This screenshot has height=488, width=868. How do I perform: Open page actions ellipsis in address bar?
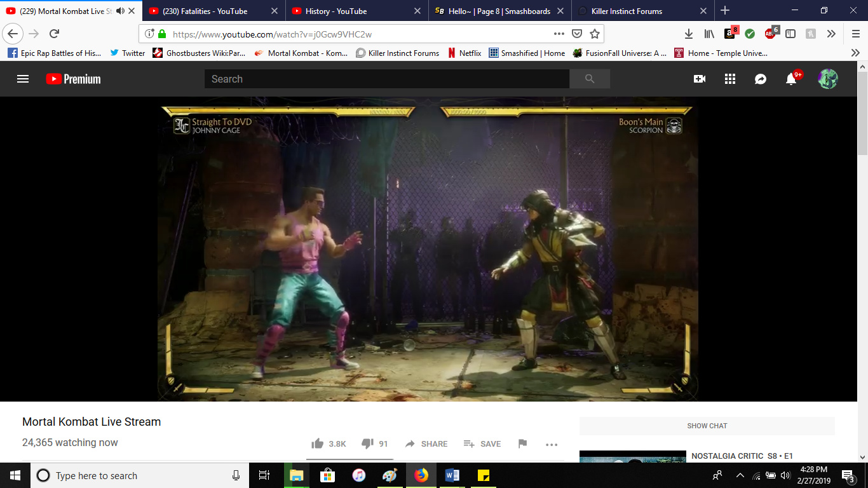[559, 34]
